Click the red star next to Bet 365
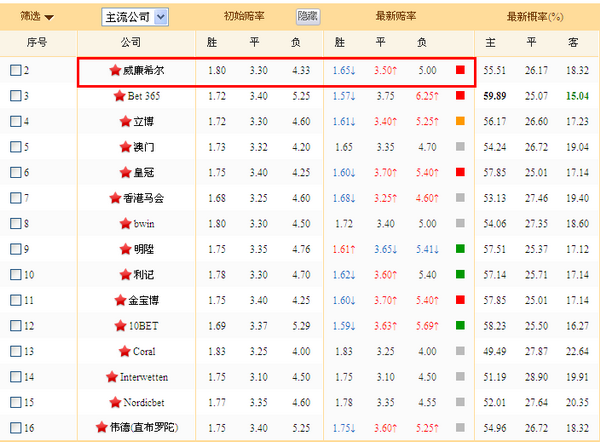600x442 pixels. tap(123, 96)
